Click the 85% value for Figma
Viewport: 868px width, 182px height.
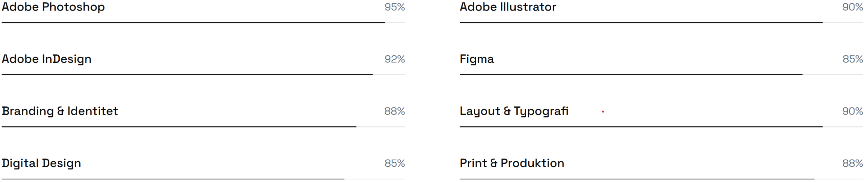pyautogui.click(x=852, y=59)
